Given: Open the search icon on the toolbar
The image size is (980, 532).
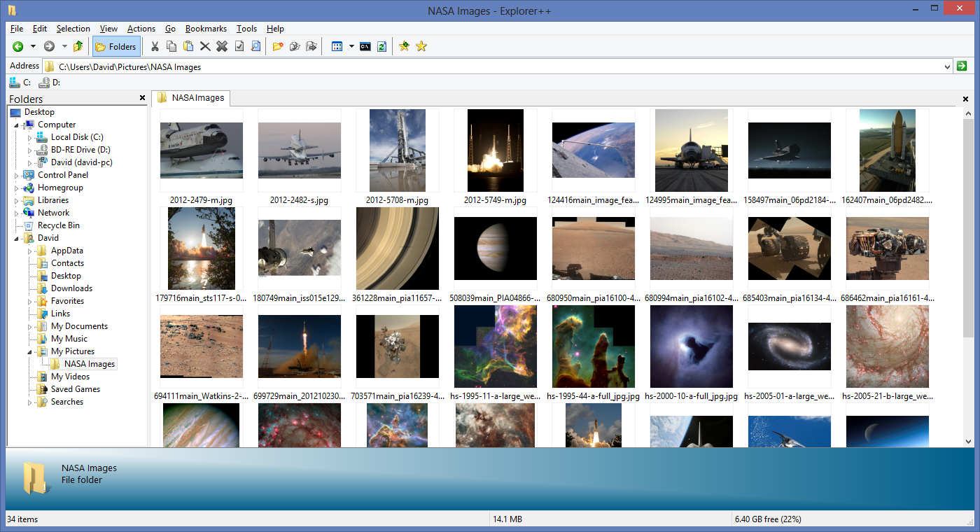Looking at the screenshot, I should (x=255, y=46).
